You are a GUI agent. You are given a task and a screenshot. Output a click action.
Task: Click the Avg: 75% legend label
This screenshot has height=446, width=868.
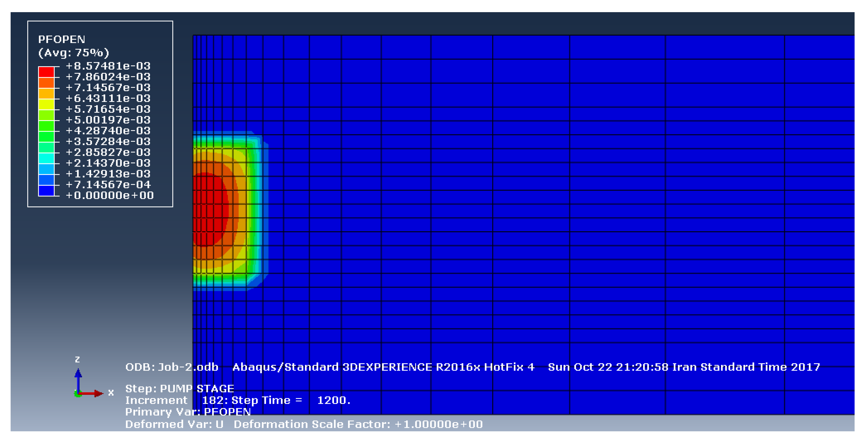(74, 53)
